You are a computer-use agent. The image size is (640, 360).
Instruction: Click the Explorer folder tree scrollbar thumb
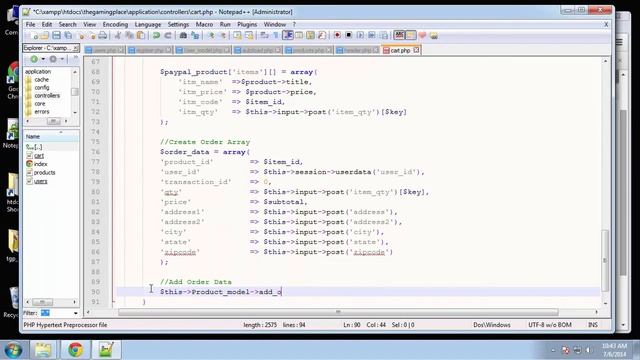[x=75, y=92]
